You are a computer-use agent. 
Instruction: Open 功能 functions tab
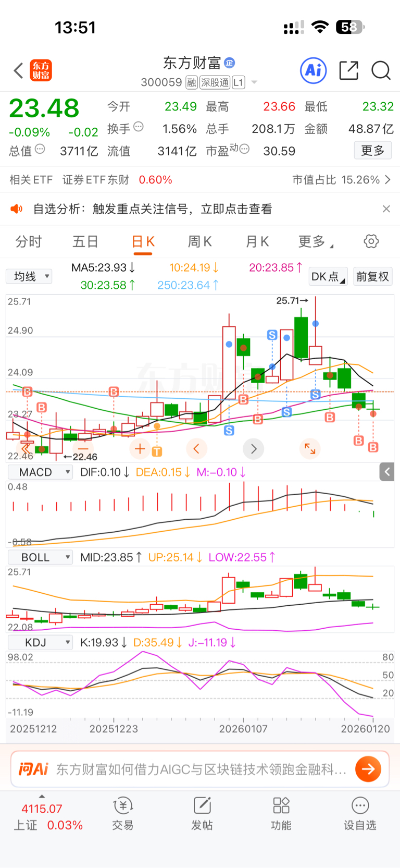tap(281, 814)
